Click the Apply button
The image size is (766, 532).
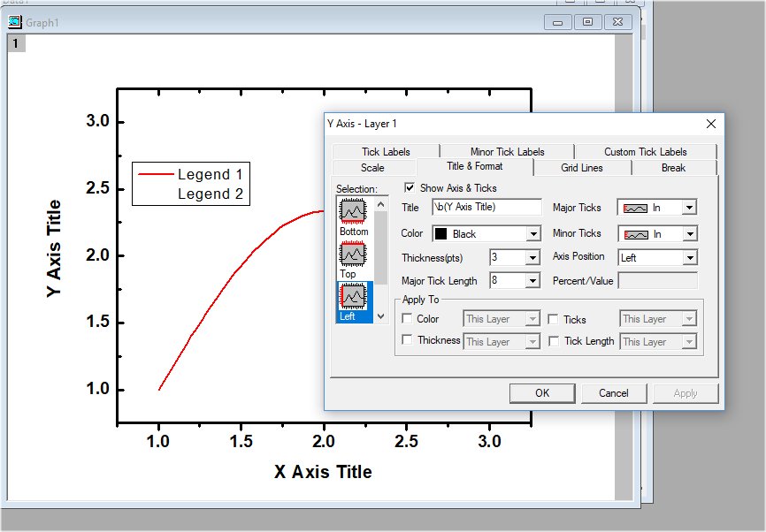tap(686, 393)
